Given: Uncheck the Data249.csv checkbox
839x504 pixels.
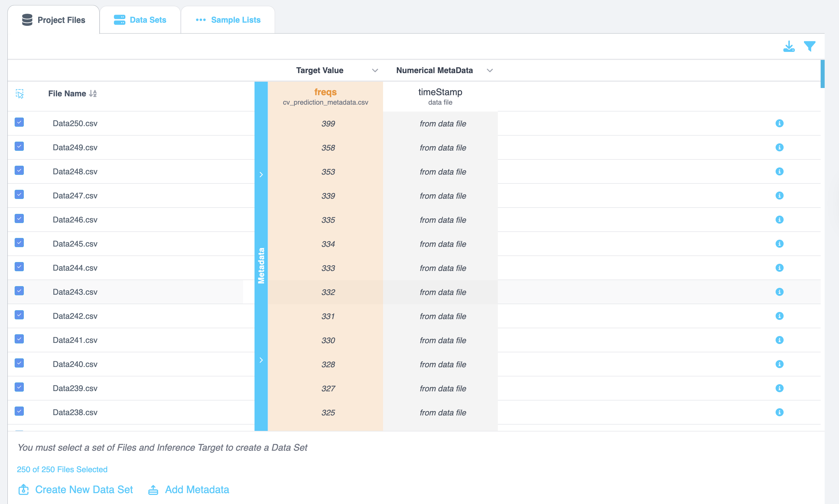Looking at the screenshot, I should pyautogui.click(x=20, y=146).
